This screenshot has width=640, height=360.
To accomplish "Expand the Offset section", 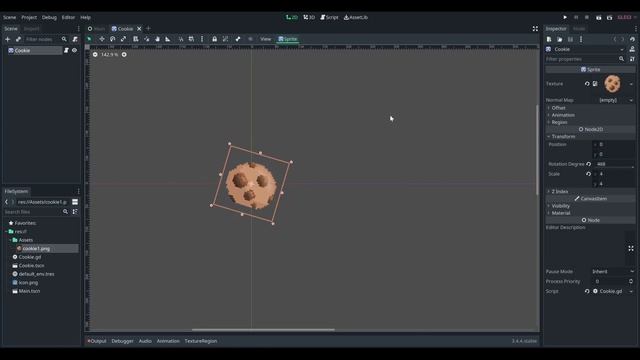I will click(x=590, y=108).
